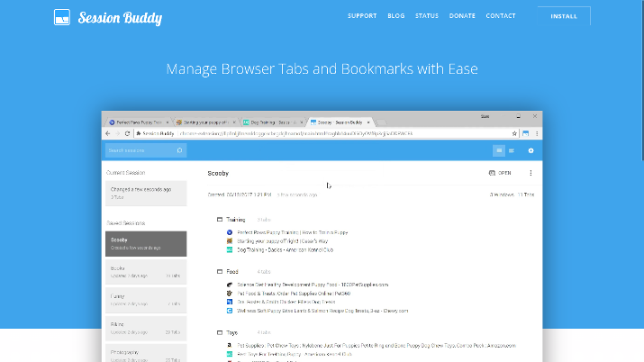
Task: Click the Science Diet row favicon
Action: tap(230, 285)
